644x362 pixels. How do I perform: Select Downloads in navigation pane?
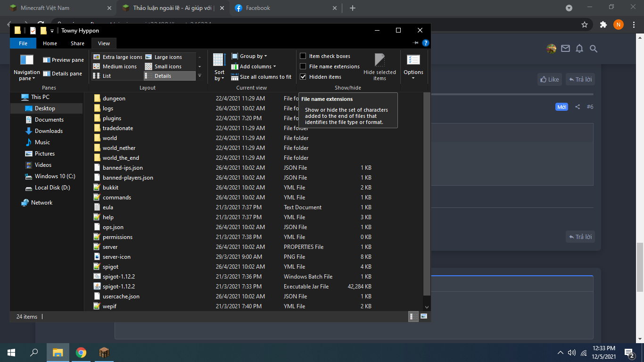[x=49, y=131]
